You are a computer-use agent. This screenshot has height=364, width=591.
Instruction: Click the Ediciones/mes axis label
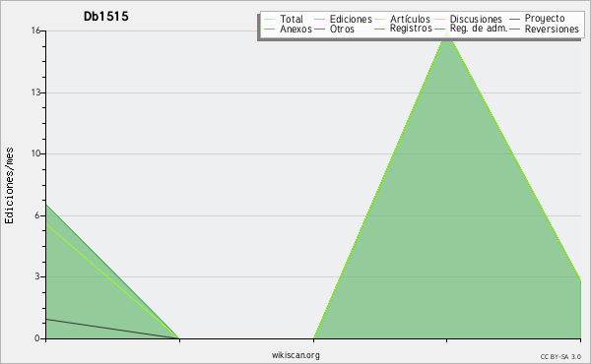(9, 186)
